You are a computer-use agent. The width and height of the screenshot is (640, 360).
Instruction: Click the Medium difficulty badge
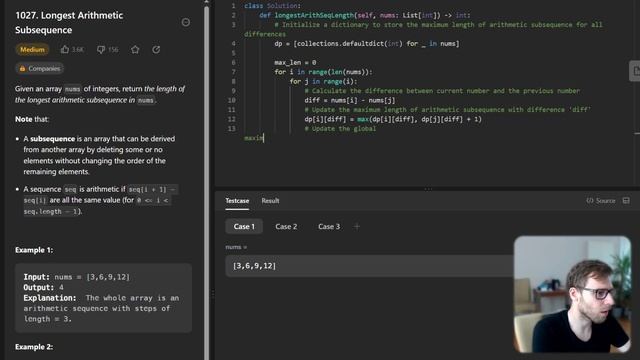[32, 49]
